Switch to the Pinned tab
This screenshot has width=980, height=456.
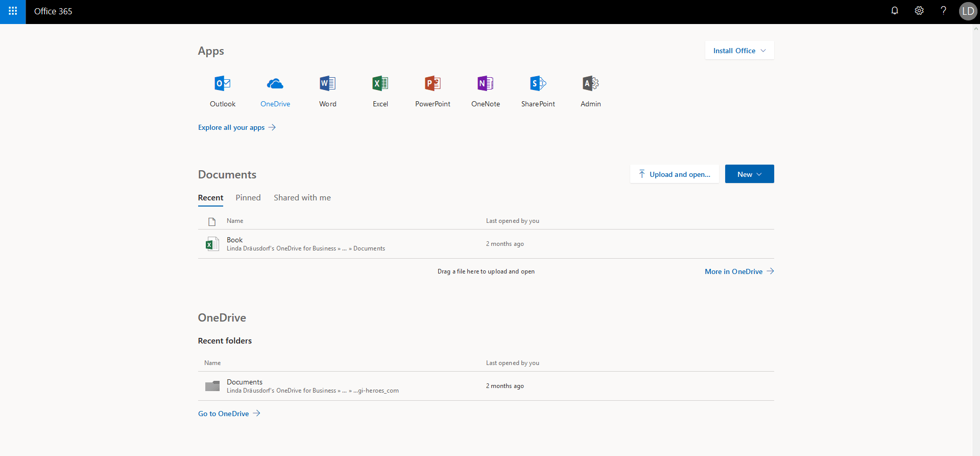(x=248, y=198)
